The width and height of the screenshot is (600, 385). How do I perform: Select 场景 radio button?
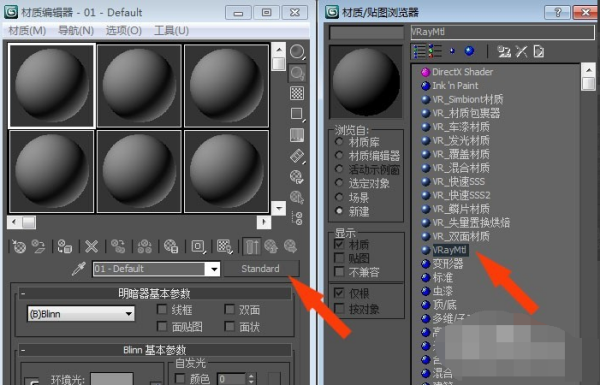point(339,197)
